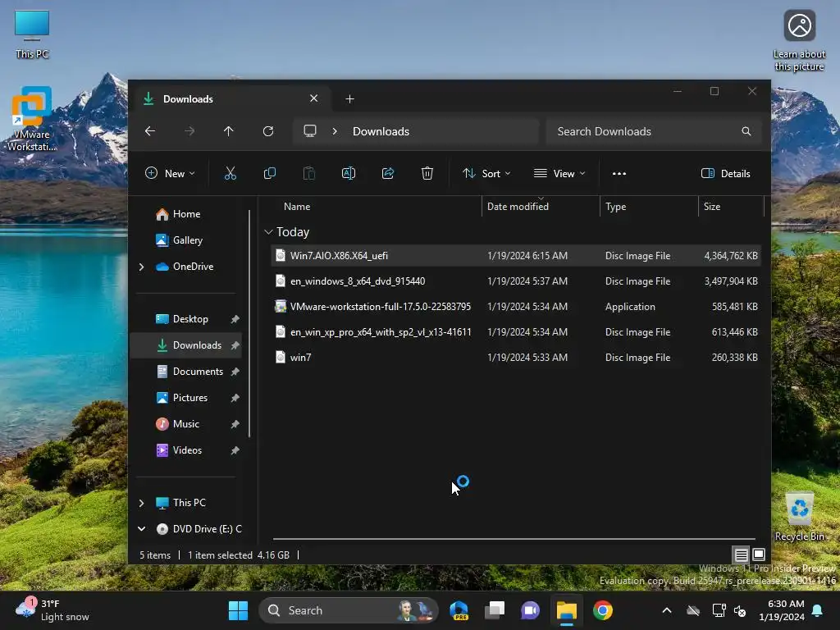Click the forward navigation arrow
The width and height of the screenshot is (840, 630).
[x=189, y=131]
